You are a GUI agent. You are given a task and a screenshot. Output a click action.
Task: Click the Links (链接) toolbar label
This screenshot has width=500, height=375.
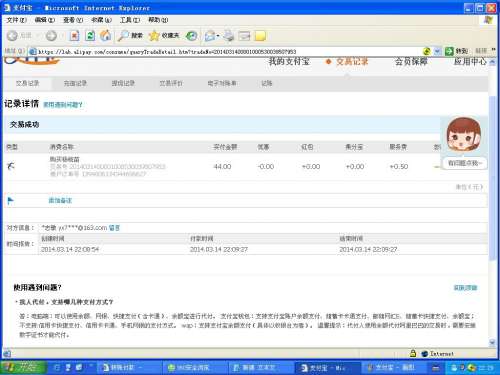pyautogui.click(x=481, y=51)
